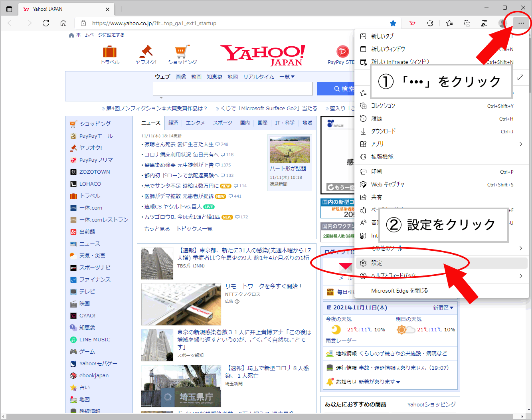532x420 pixels.
Task: Open ダウンロード from the menu
Action: [x=441, y=131]
